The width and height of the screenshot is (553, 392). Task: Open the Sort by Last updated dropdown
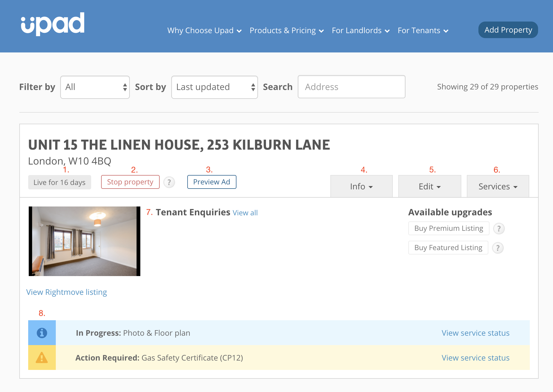point(214,87)
